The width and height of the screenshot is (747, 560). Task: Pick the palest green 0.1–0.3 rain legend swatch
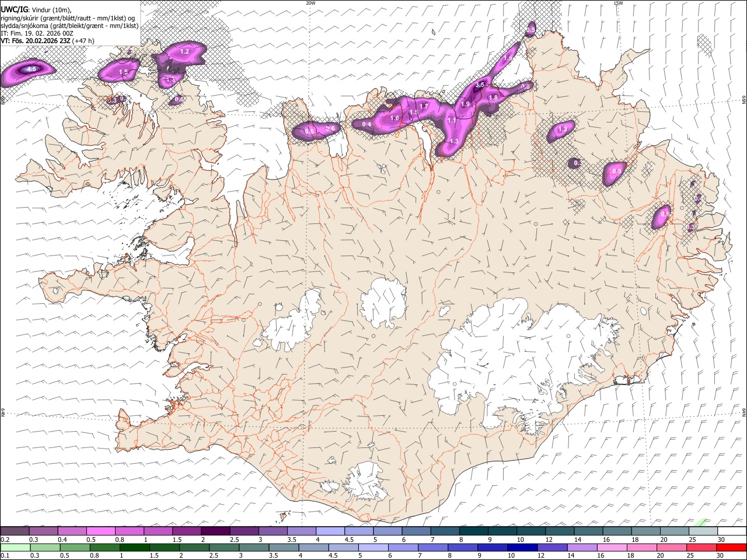(15, 548)
